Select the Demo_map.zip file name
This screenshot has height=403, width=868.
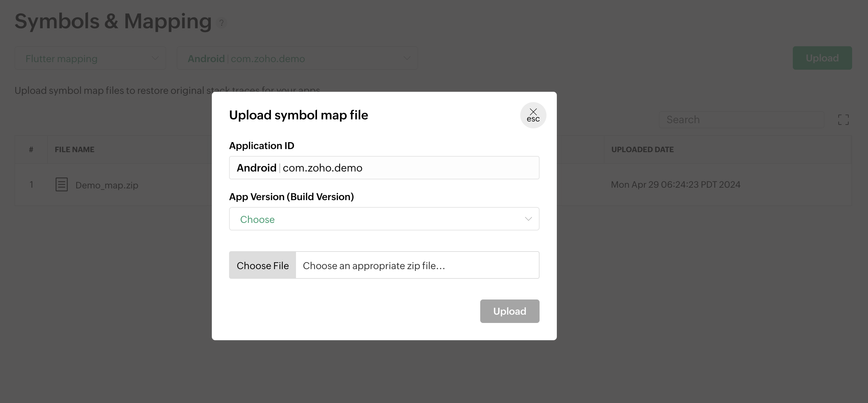pyautogui.click(x=107, y=185)
